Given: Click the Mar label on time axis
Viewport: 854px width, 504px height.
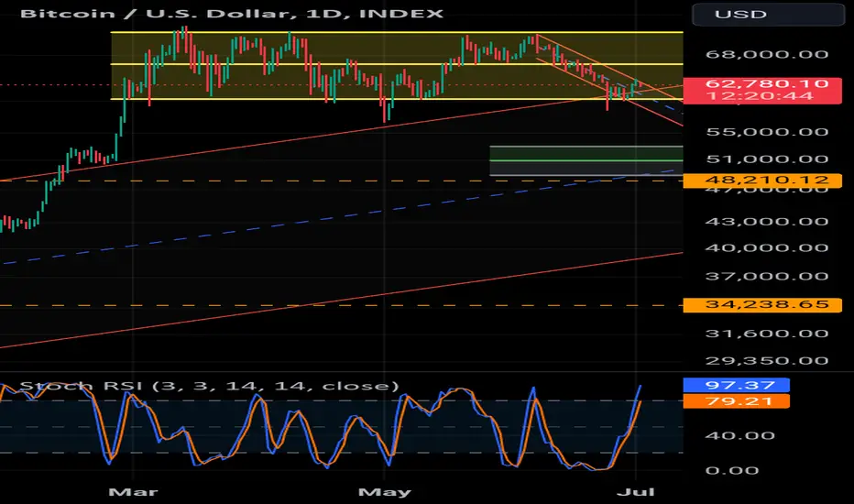Looking at the screenshot, I should click(133, 493).
